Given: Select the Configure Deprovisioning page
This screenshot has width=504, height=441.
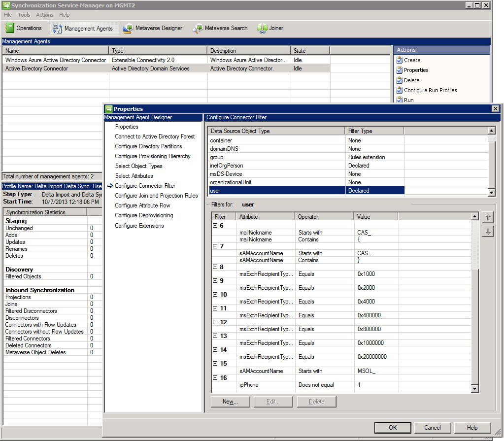Looking at the screenshot, I should (x=145, y=215).
